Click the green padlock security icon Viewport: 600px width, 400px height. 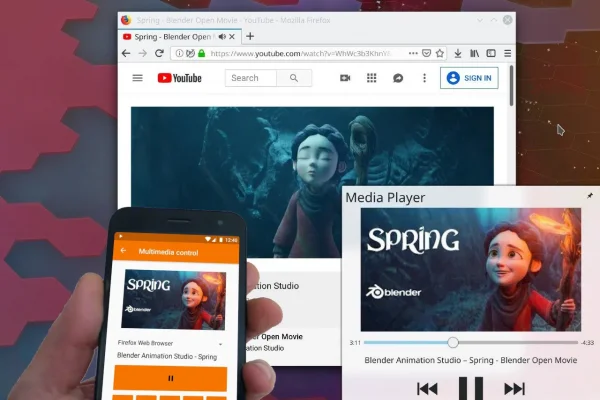202,54
